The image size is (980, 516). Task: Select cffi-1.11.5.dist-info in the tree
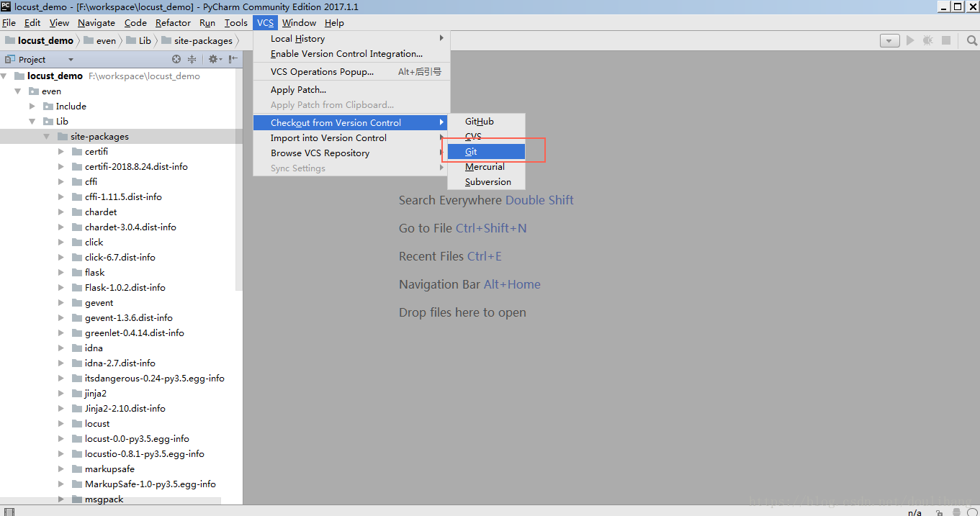point(123,196)
